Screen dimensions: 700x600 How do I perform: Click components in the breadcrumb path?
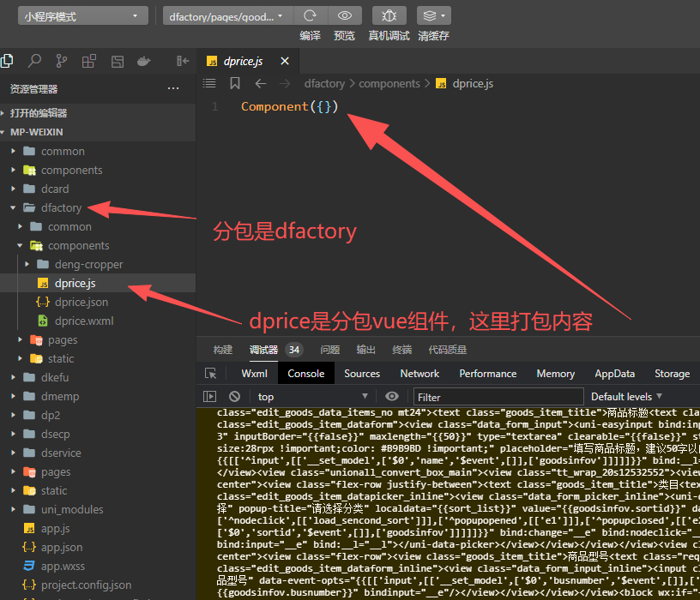pyautogui.click(x=389, y=83)
